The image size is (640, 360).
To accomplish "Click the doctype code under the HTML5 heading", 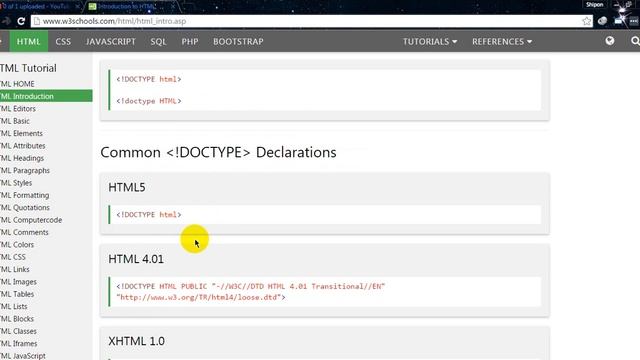I will click(x=149, y=215).
